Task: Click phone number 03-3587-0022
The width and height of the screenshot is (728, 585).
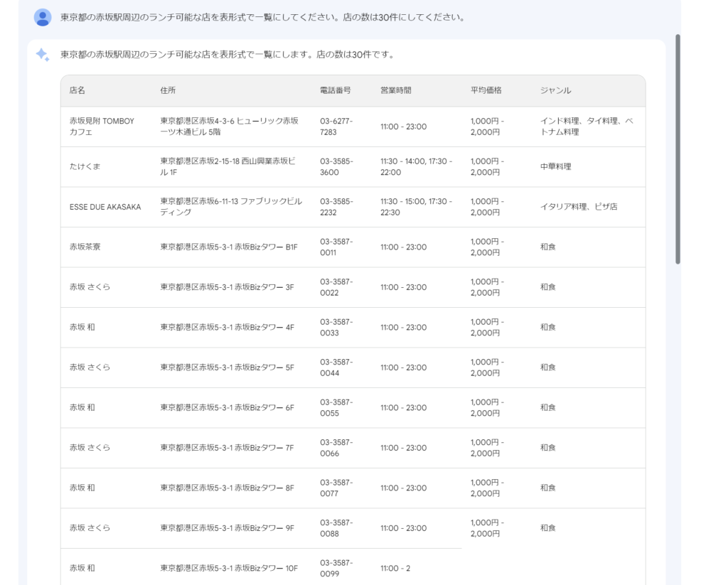Action: 336,287
